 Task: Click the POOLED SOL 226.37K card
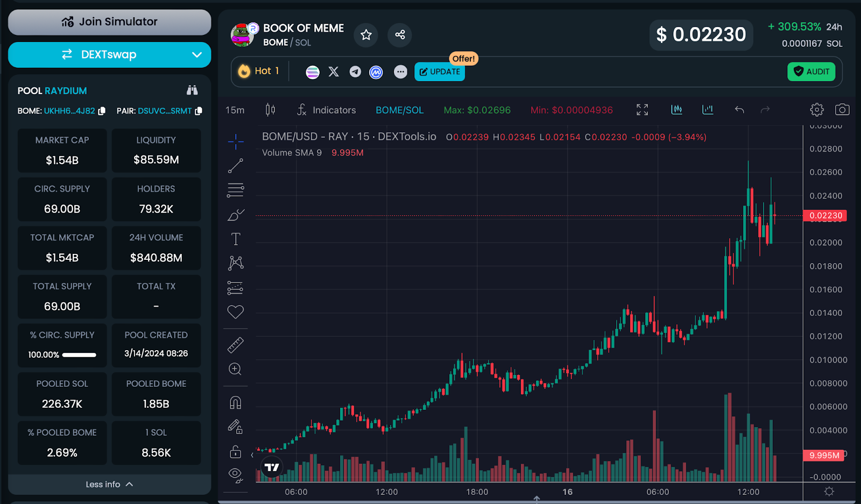[x=62, y=394]
